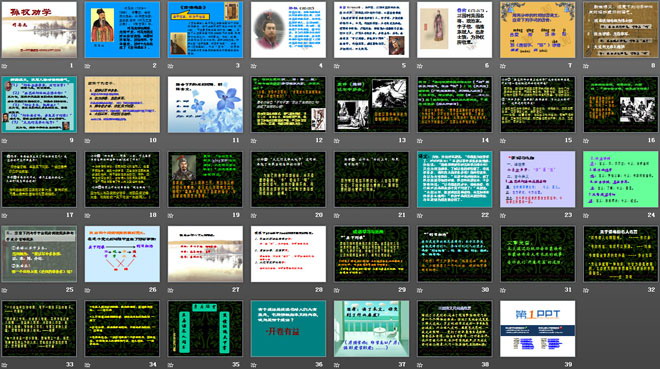Screen dimensions: 660x369
Task: Select slide 16 thumbnail
Action: pos(621,104)
